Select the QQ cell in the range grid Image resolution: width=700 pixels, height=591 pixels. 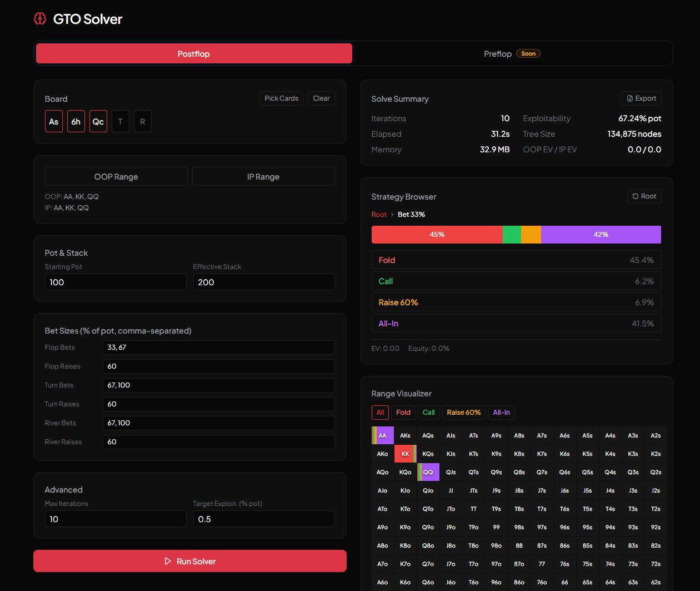[x=428, y=471]
